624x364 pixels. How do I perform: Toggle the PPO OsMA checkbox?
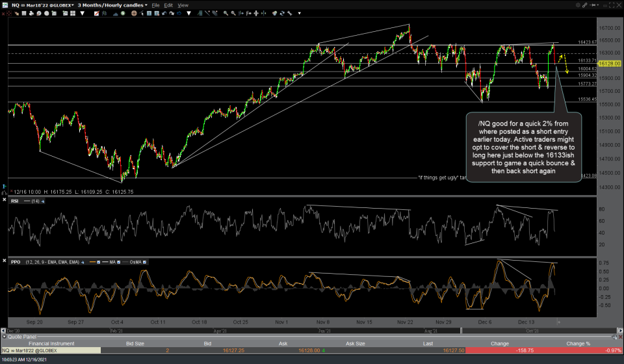coord(144,262)
